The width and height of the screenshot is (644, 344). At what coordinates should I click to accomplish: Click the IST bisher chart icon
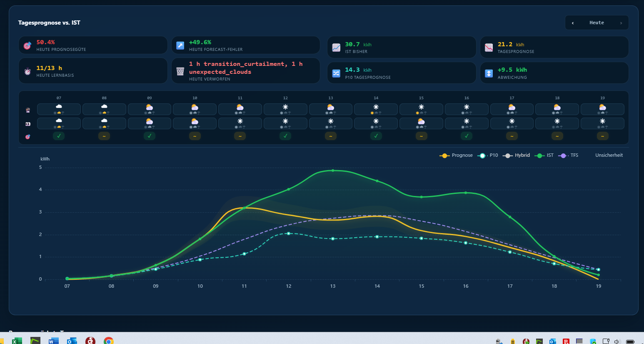pos(336,48)
